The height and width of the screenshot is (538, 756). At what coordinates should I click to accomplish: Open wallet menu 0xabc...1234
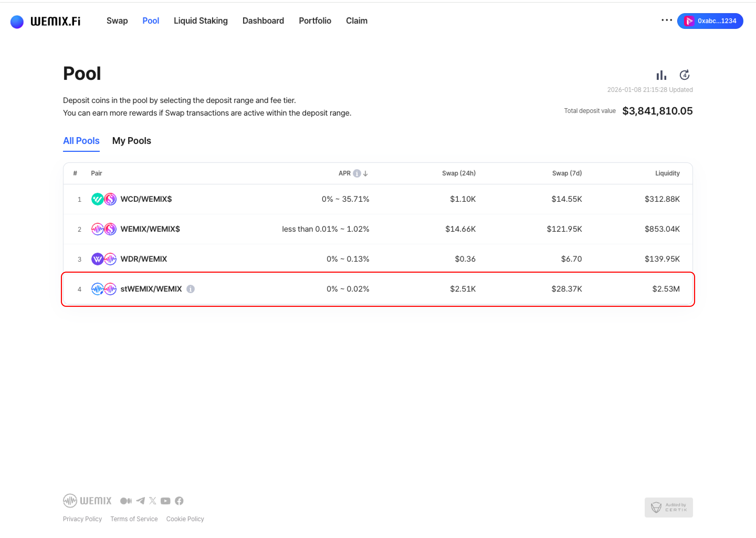click(710, 21)
